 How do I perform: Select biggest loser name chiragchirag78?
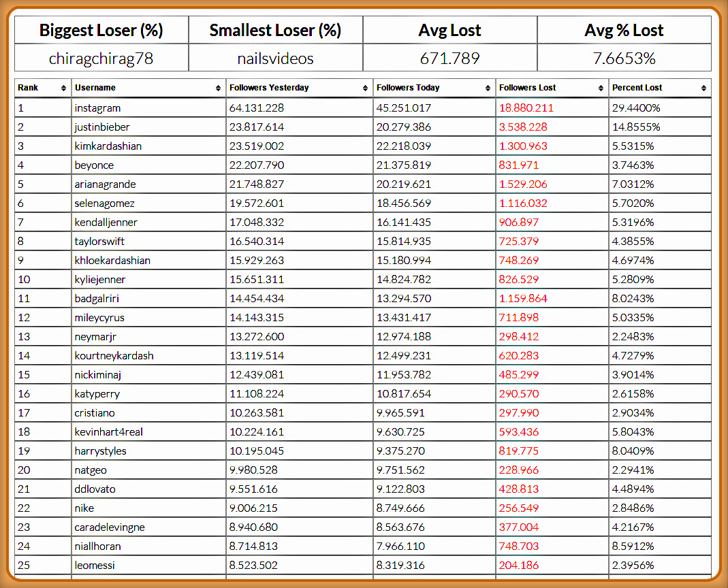tap(101, 59)
